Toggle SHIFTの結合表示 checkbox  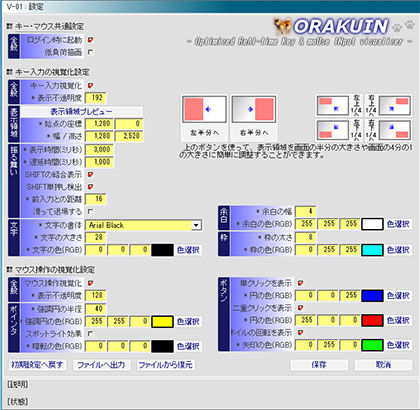[90, 174]
